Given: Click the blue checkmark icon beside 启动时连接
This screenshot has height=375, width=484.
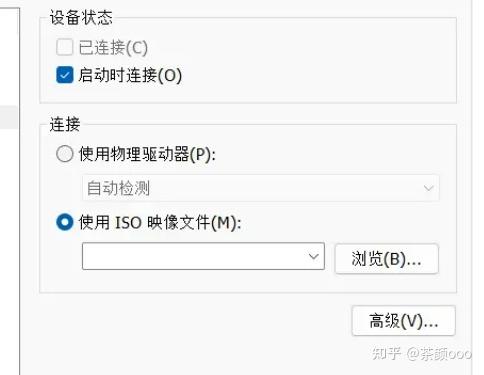Looking at the screenshot, I should (64, 75).
